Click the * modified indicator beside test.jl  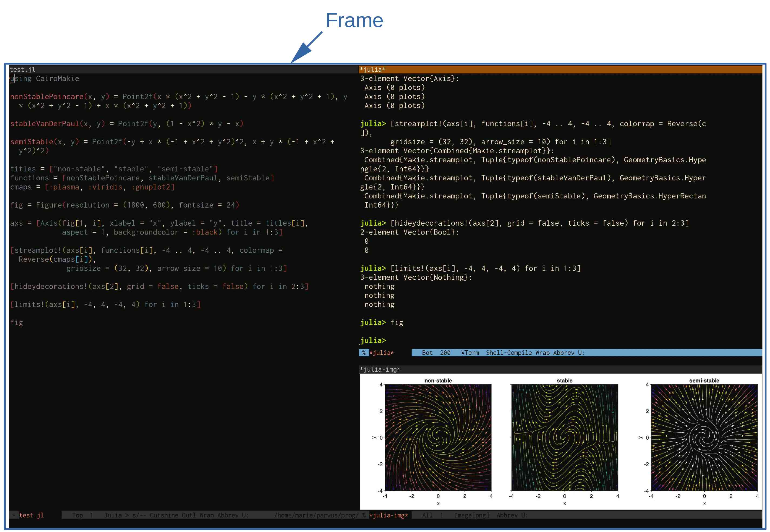point(14,515)
